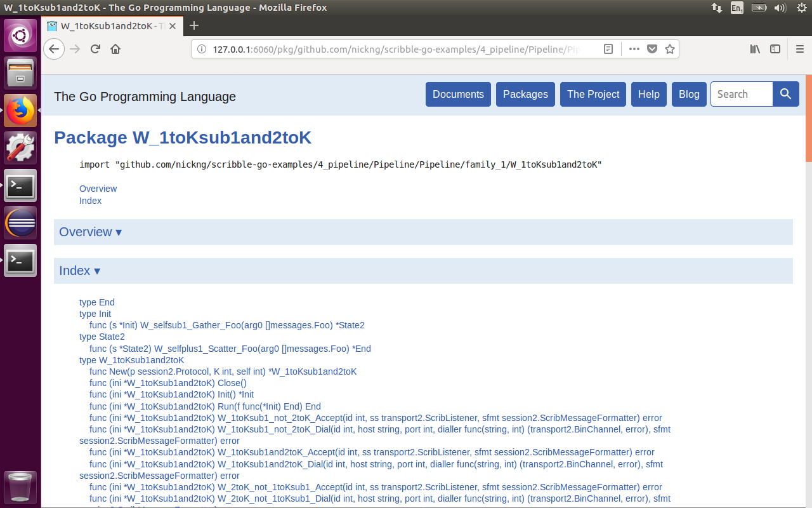Open the Init() *Init method link
This screenshot has height=508, width=812.
(171, 394)
